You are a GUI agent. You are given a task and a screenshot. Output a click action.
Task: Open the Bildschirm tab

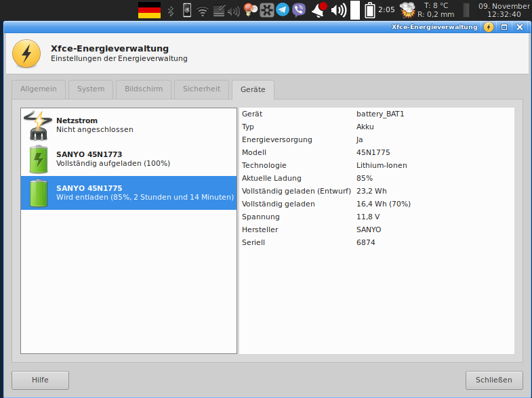pos(143,89)
